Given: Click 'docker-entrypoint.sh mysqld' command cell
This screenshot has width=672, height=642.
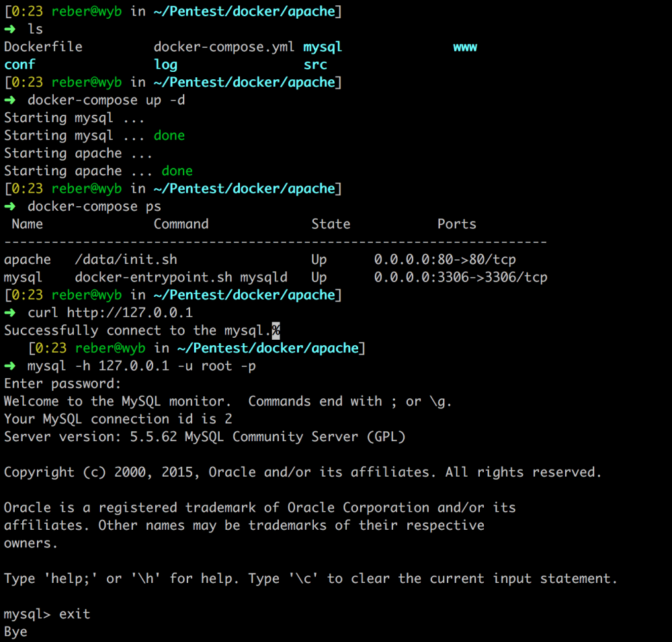Looking at the screenshot, I should [x=181, y=277].
